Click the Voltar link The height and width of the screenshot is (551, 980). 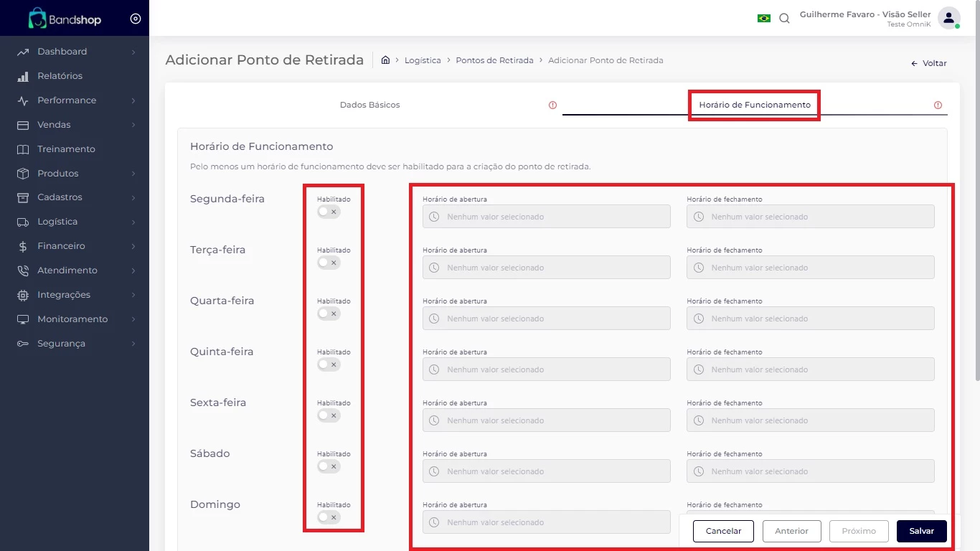pos(929,63)
